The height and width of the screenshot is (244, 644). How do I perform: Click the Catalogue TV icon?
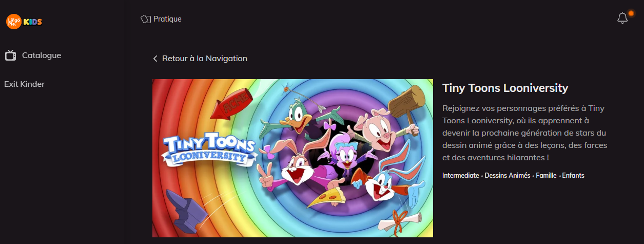(10, 55)
